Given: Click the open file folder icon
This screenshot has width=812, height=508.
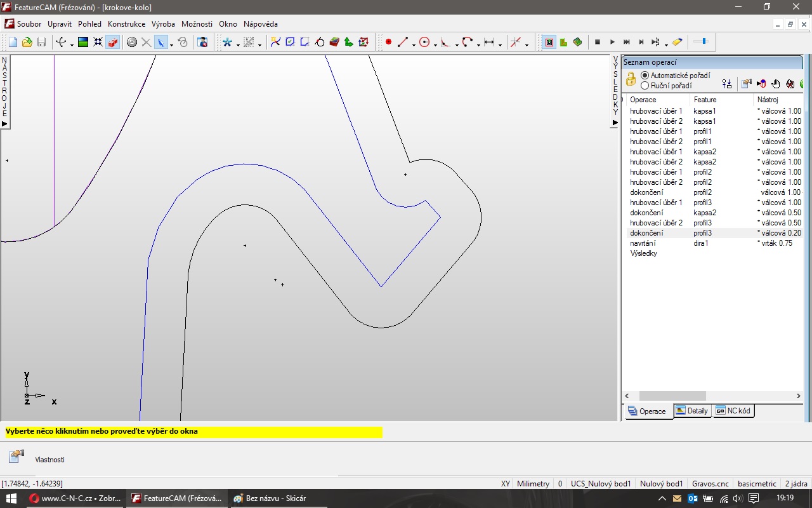Looking at the screenshot, I should (27, 43).
